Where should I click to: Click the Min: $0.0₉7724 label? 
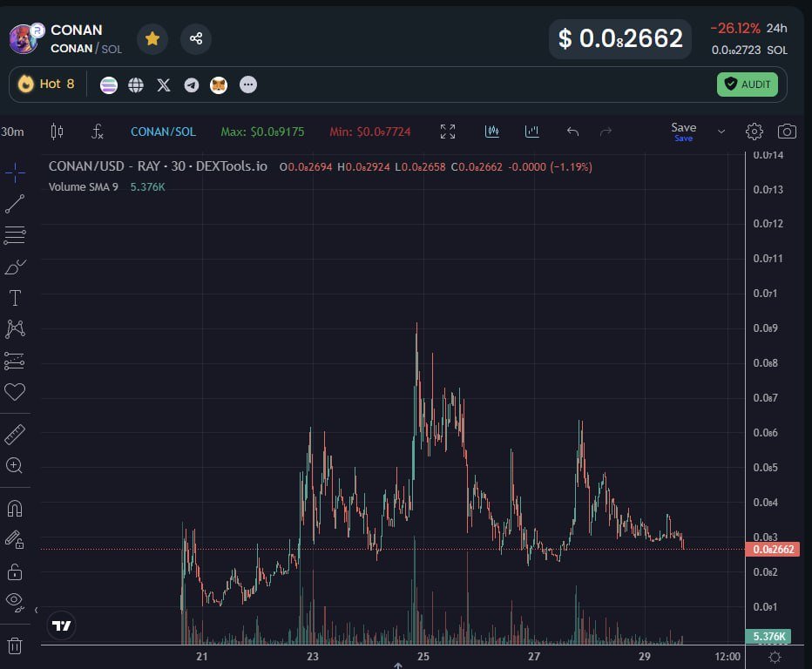pyautogui.click(x=369, y=132)
